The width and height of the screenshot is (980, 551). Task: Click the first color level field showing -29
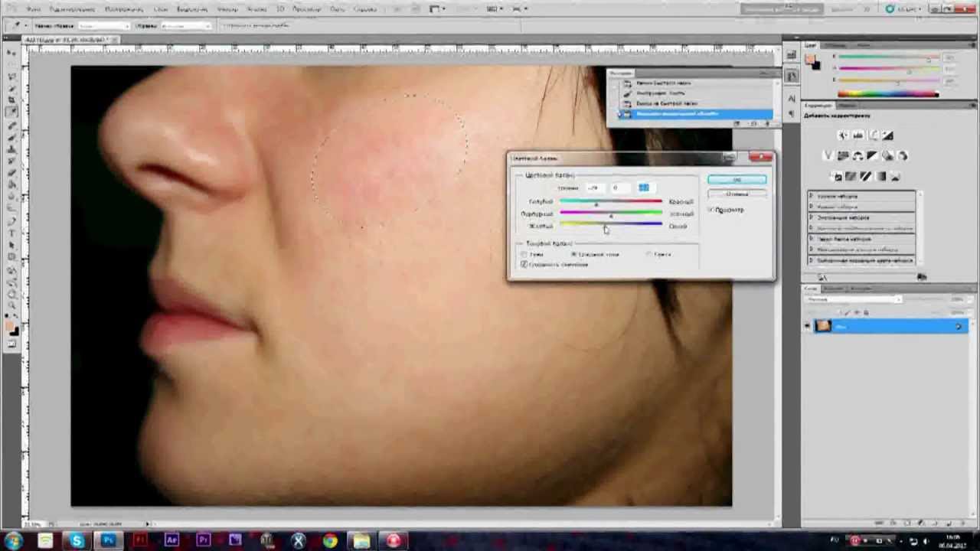(x=594, y=187)
